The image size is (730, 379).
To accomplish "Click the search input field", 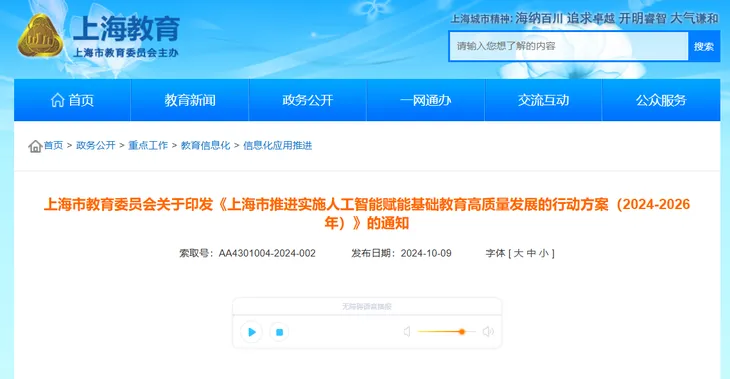I will (x=568, y=46).
